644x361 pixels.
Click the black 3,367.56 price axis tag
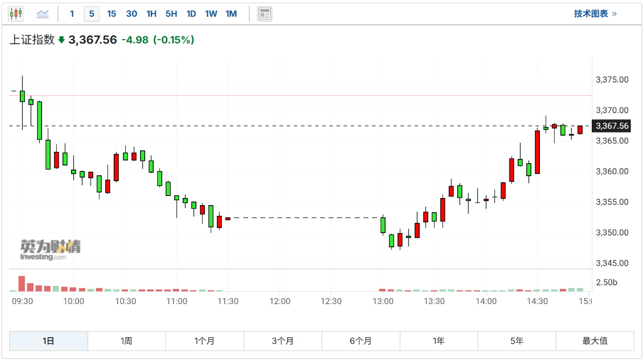(613, 126)
